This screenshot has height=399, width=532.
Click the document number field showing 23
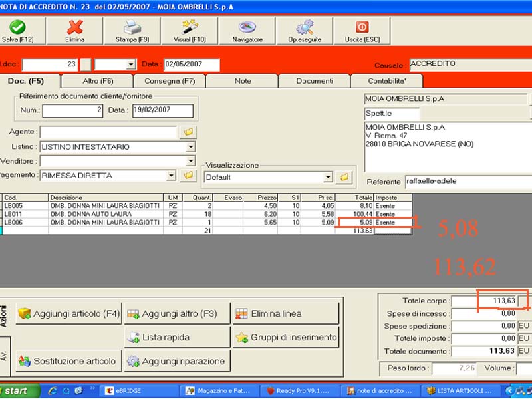pos(50,65)
